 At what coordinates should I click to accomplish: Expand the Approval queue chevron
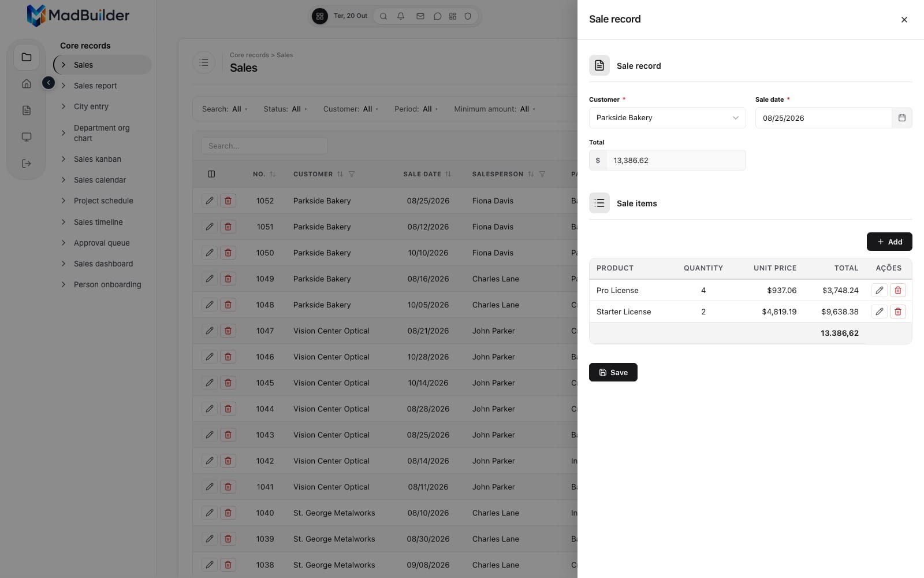(x=64, y=243)
